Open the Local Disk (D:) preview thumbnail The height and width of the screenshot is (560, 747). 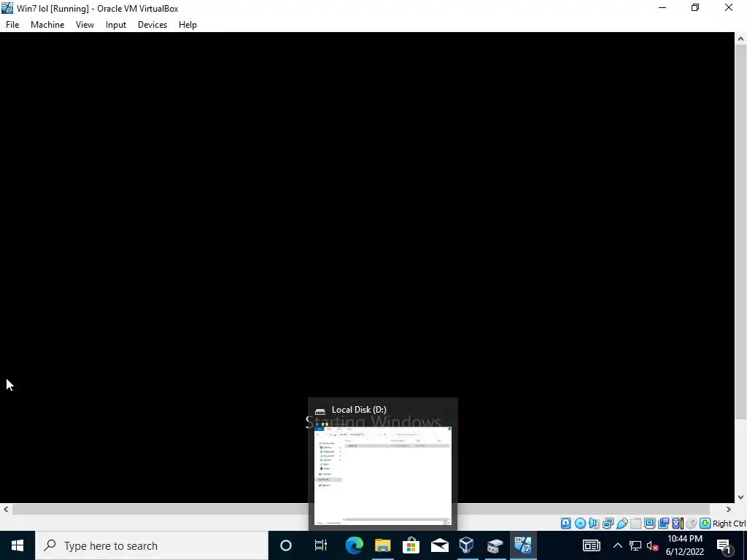coord(383,475)
